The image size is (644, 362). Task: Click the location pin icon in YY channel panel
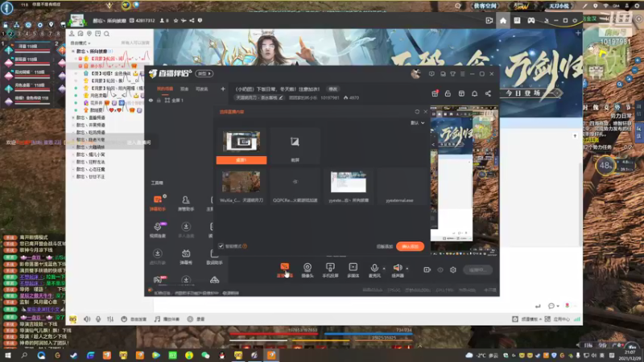89,34
